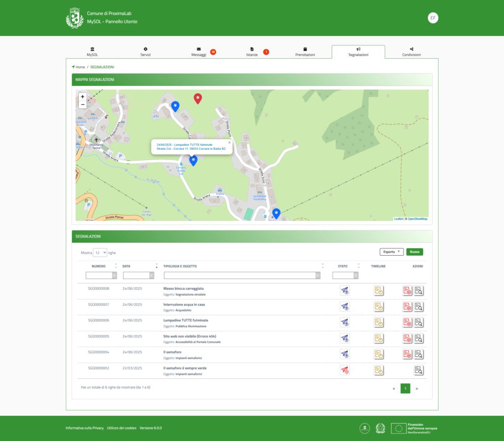Zoom out on the map
504x441 pixels.
[82, 104]
